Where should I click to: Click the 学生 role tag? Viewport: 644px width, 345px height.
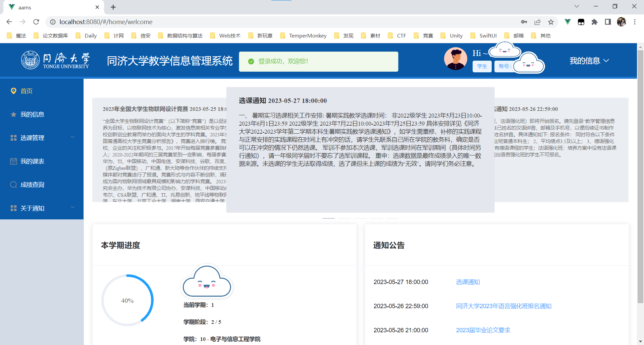pos(482,66)
